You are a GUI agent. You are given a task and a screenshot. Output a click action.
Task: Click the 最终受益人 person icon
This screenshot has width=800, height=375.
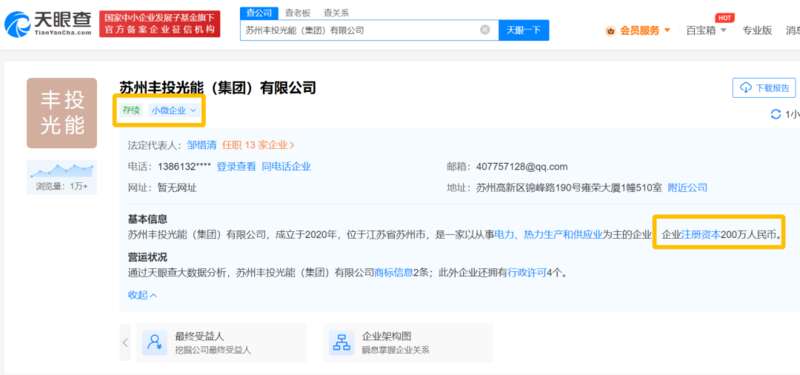click(x=154, y=342)
